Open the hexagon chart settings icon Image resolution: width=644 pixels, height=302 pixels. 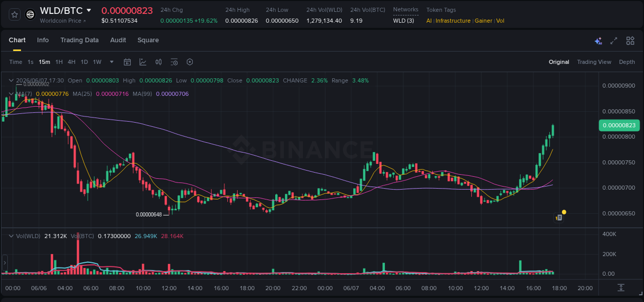pyautogui.click(x=190, y=62)
